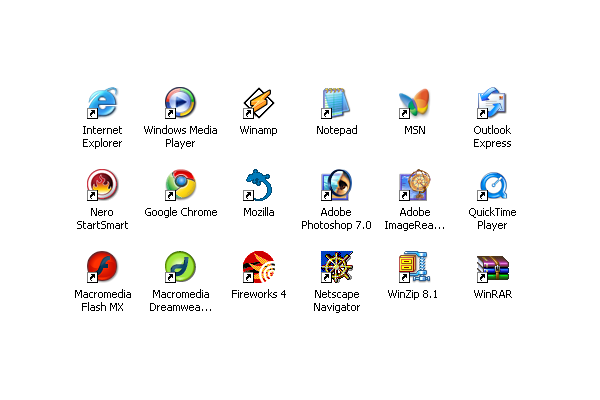Select the "Winamp" label text
This screenshot has width=600, height=400.
(258, 131)
